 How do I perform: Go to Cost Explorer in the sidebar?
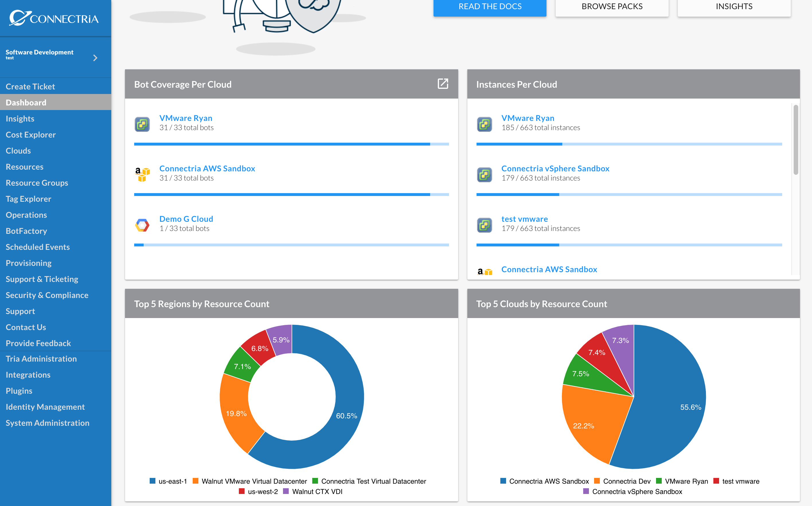click(56, 135)
